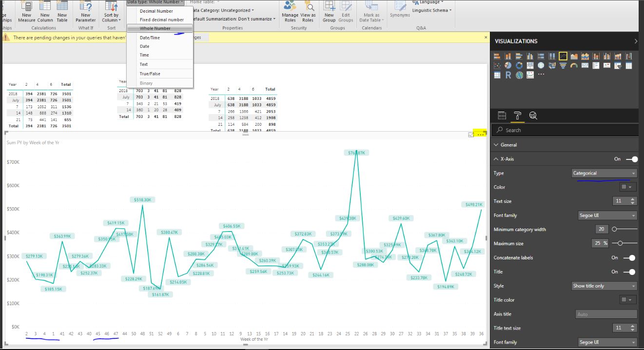
Task: Choose Fixed decimal number data type
Action: click(160, 19)
